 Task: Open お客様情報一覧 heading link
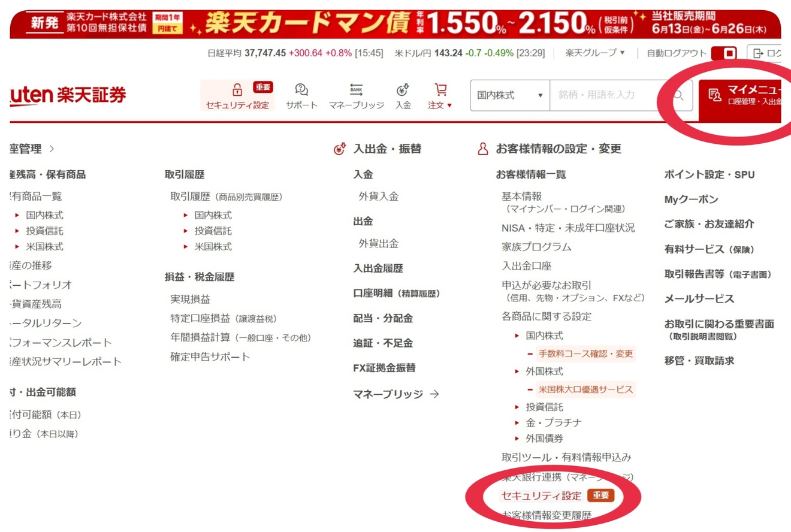pyautogui.click(x=531, y=175)
